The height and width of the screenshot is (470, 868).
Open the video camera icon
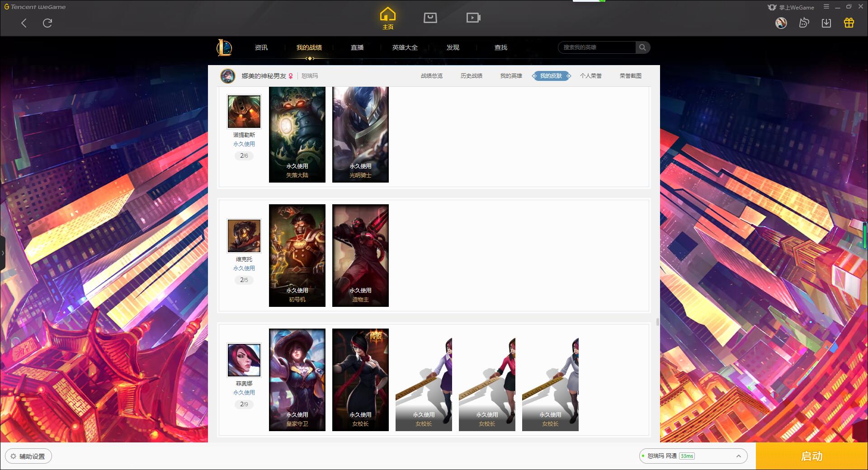[x=473, y=18]
